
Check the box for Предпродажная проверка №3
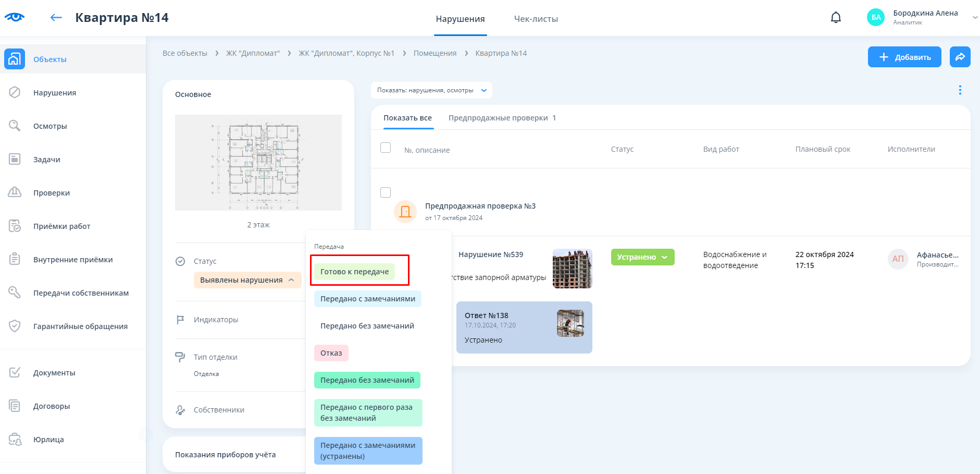(x=386, y=192)
